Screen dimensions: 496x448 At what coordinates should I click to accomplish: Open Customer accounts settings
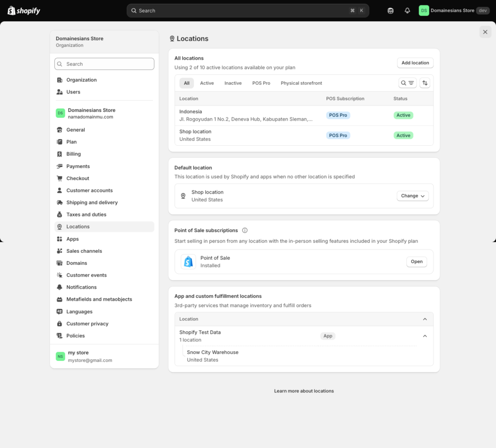tap(104, 190)
